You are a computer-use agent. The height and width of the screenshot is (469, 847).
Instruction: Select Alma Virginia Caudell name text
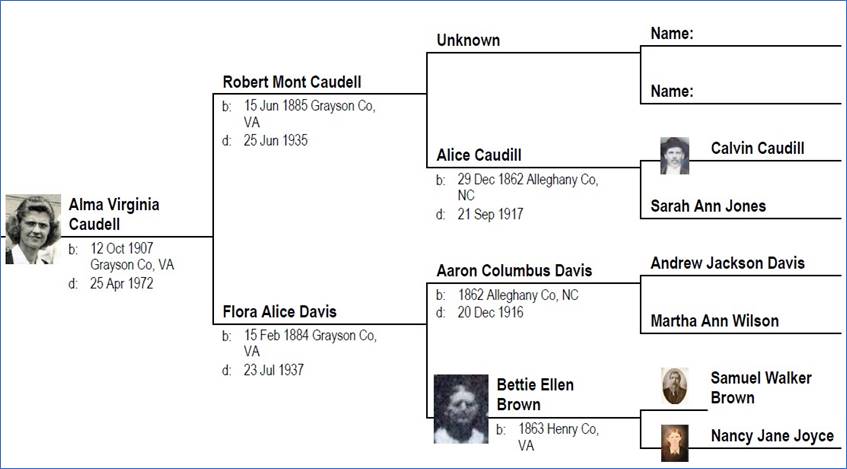(x=114, y=215)
